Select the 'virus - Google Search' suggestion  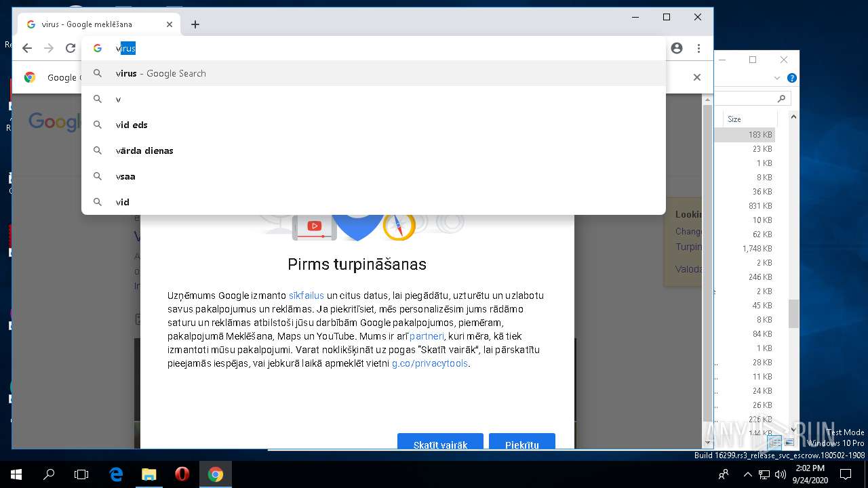(x=374, y=73)
